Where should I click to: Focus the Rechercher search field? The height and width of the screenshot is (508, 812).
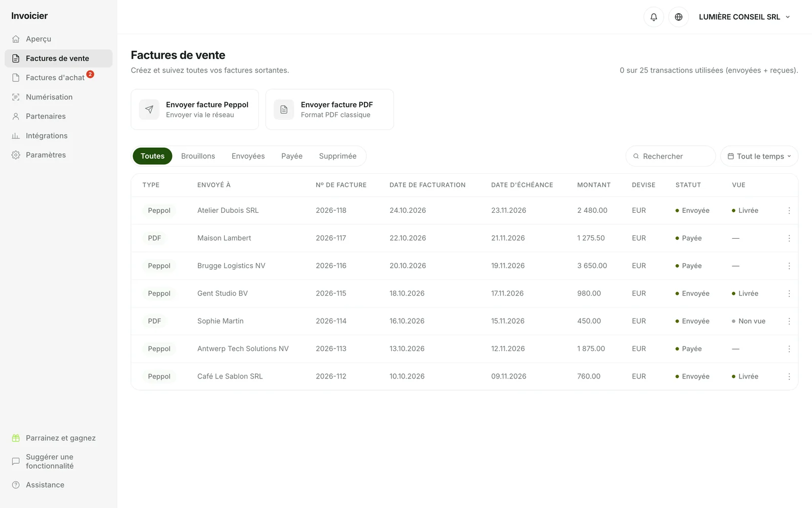(x=670, y=156)
